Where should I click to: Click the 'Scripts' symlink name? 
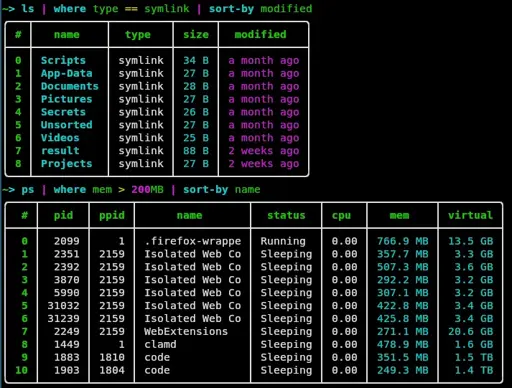coord(63,60)
